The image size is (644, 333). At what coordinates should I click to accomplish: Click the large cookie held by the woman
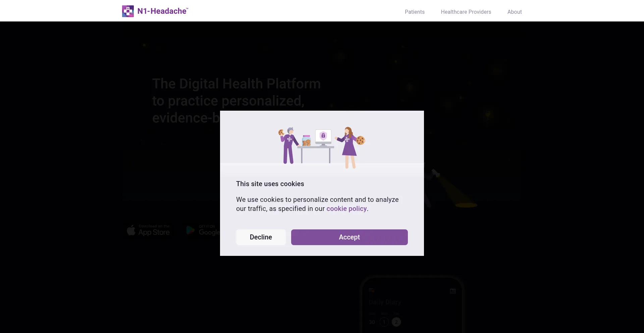pyautogui.click(x=361, y=141)
